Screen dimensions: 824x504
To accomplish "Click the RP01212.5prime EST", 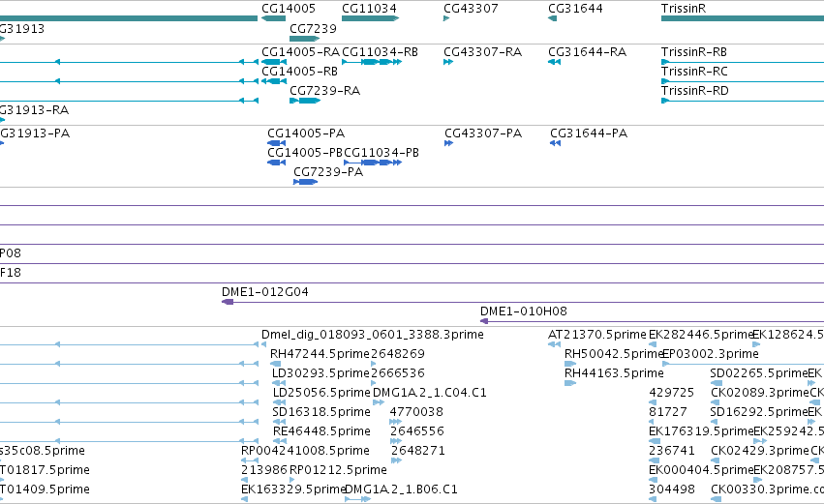I will pos(292,480).
